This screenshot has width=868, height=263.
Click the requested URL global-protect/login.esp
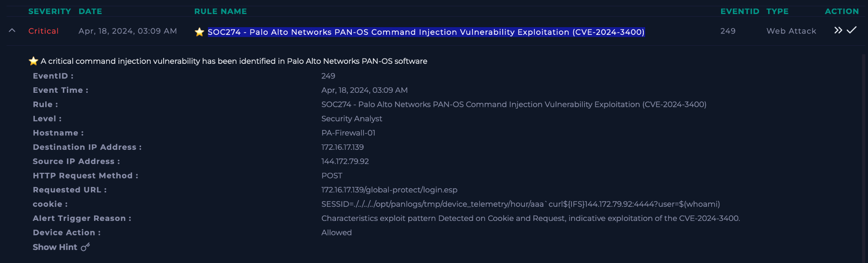[x=389, y=190]
